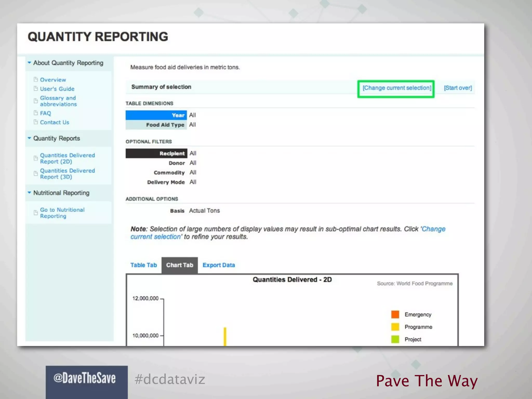Click the User's Guide page icon
The image size is (532, 399).
point(36,88)
